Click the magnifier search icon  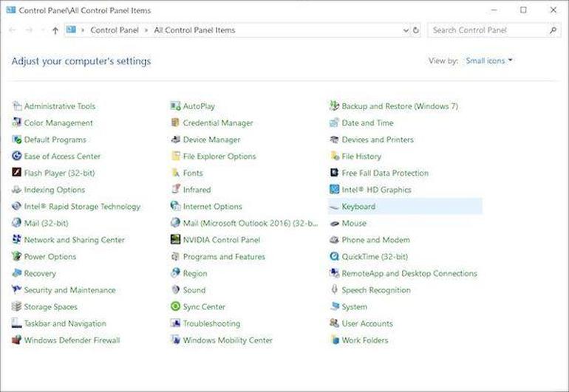tap(553, 30)
